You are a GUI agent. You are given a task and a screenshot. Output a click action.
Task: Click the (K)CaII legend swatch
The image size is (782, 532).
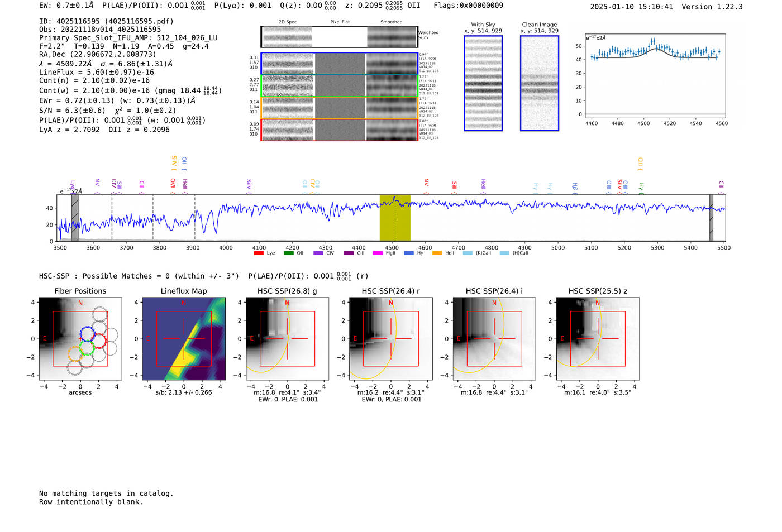pos(468,253)
